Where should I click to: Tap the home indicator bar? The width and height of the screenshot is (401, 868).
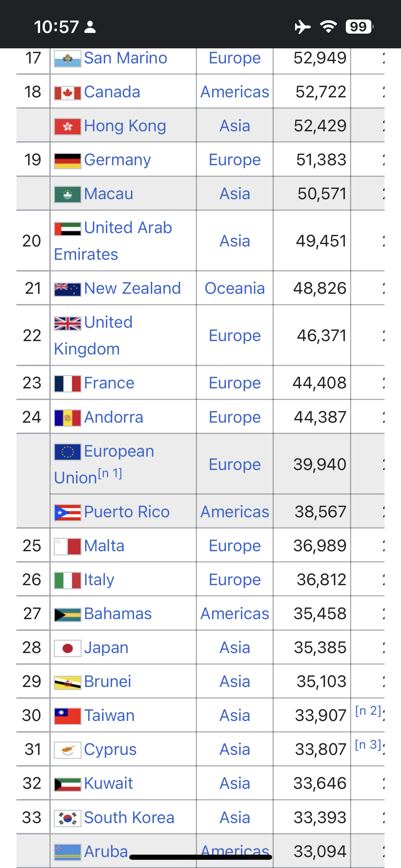coord(200,857)
